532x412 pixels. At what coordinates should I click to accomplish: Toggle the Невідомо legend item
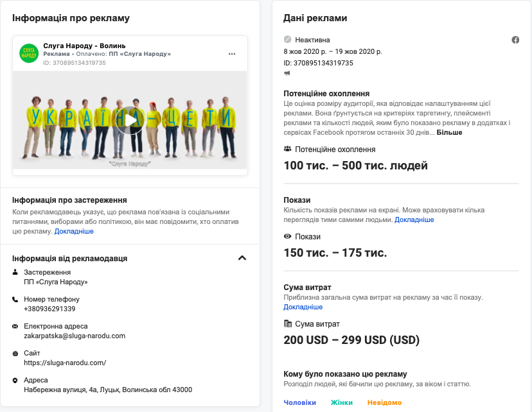[x=384, y=402]
